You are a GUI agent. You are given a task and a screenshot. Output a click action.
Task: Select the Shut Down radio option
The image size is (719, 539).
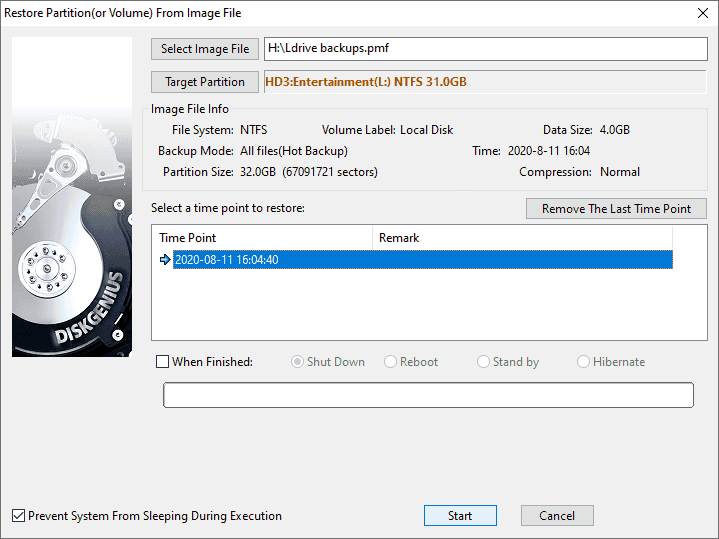click(297, 362)
